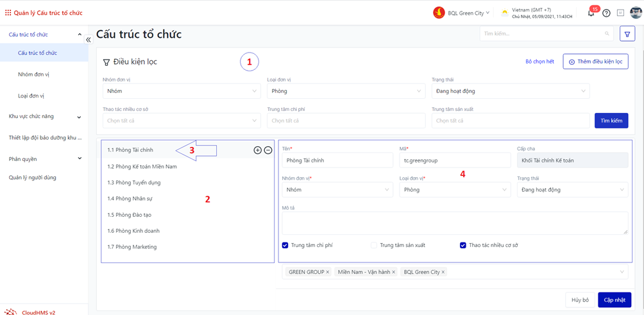Uncheck Trung tâm chi phí checkbox
This screenshot has width=644, height=315.
tap(285, 245)
